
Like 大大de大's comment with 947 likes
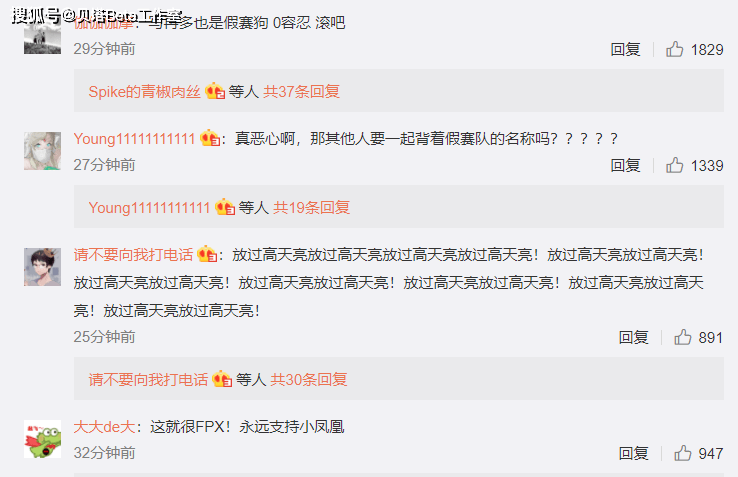tap(682, 453)
